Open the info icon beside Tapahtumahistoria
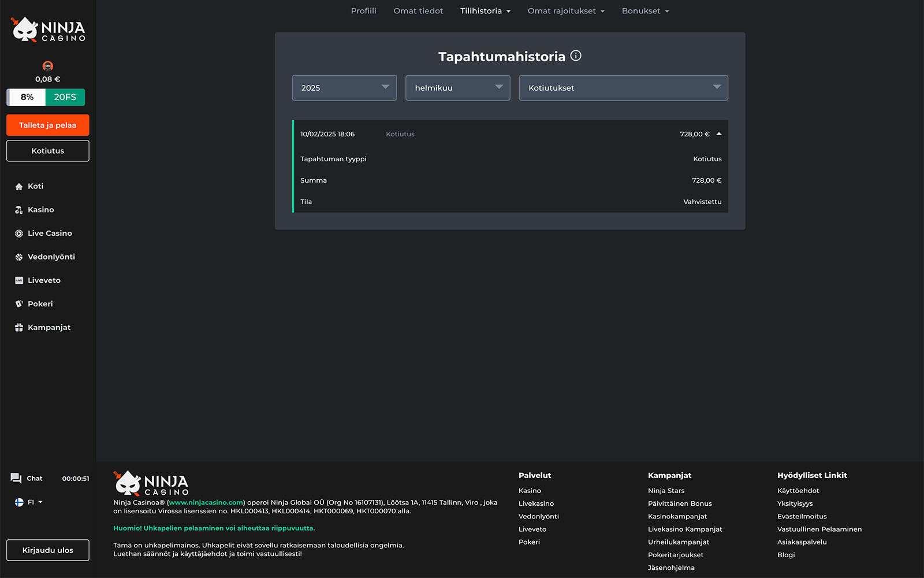 pos(576,55)
